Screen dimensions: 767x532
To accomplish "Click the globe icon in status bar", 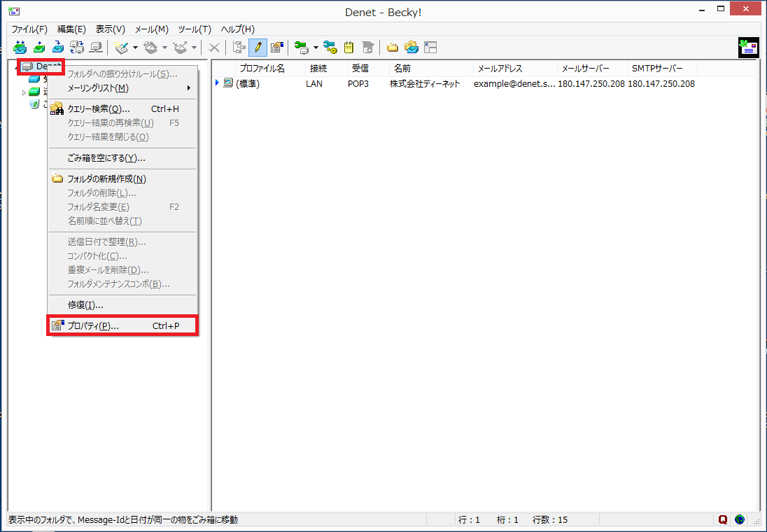I will pos(740,520).
